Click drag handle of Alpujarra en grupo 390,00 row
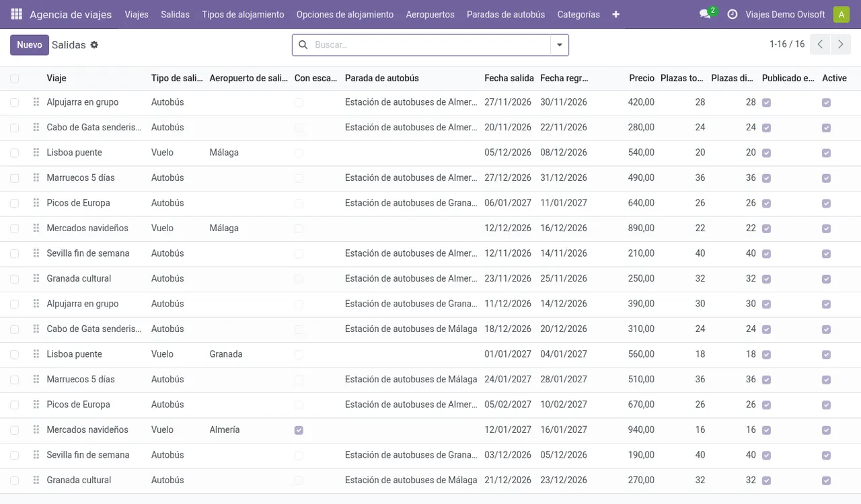 pos(36,304)
